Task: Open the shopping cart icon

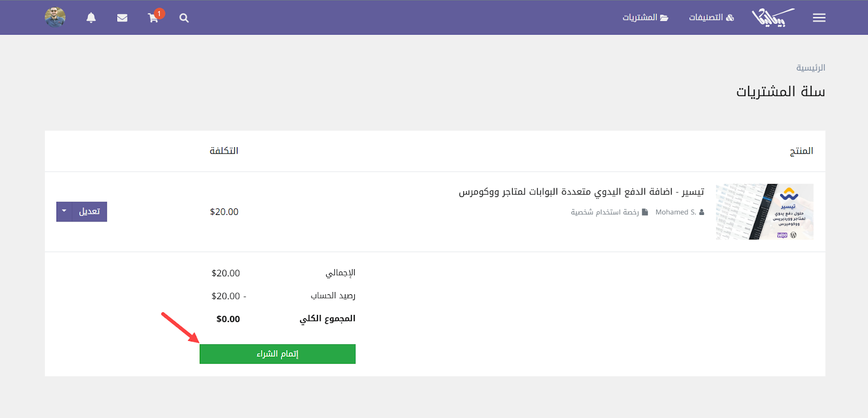Action: pyautogui.click(x=152, y=18)
